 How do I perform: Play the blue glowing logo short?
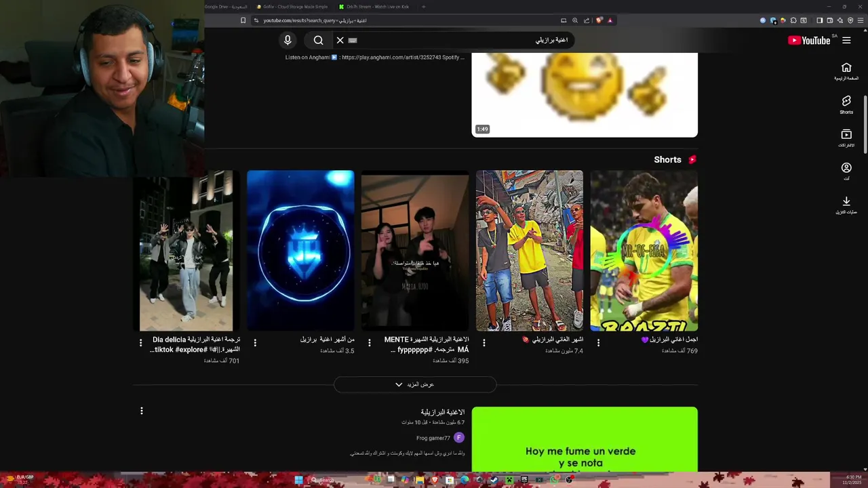[300, 251]
